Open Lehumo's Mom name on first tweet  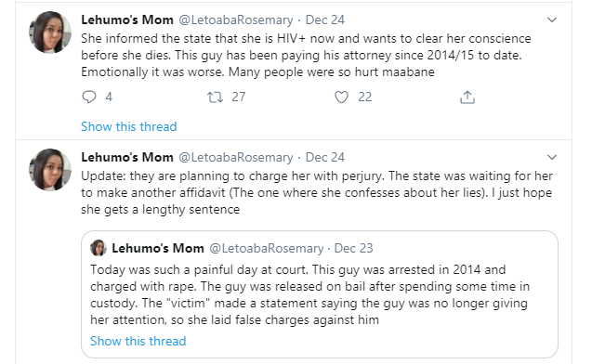coord(127,19)
